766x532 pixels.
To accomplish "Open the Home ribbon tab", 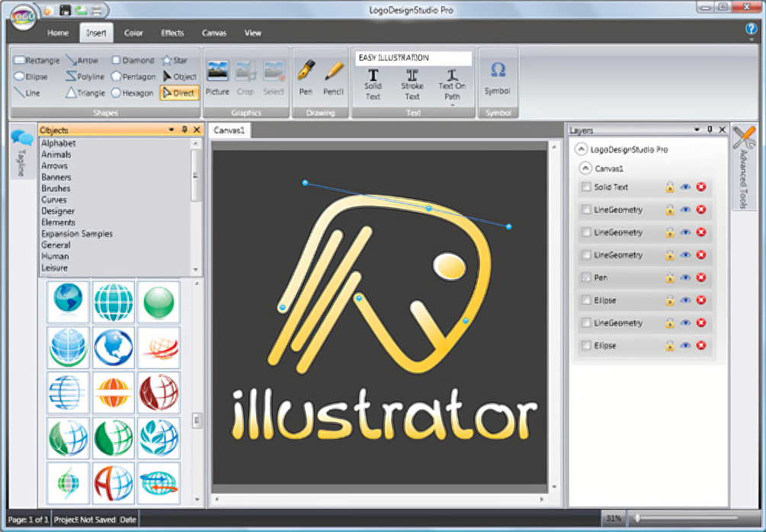I will pos(58,33).
